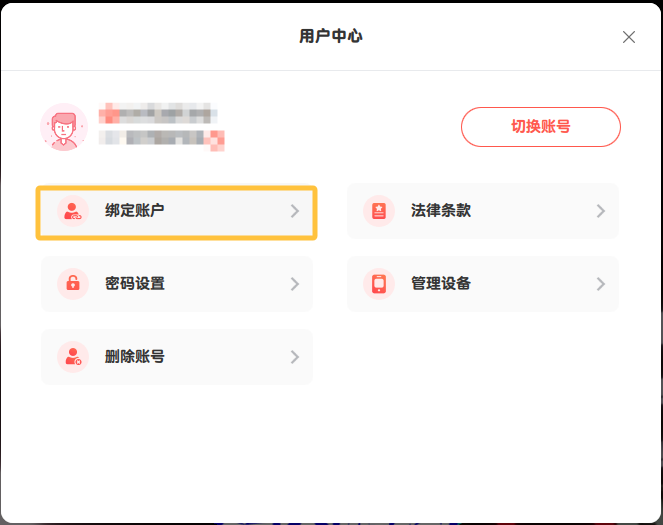Image resolution: width=663 pixels, height=525 pixels.
Task: Expand the 密码设置 chevron arrow
Action: click(295, 284)
